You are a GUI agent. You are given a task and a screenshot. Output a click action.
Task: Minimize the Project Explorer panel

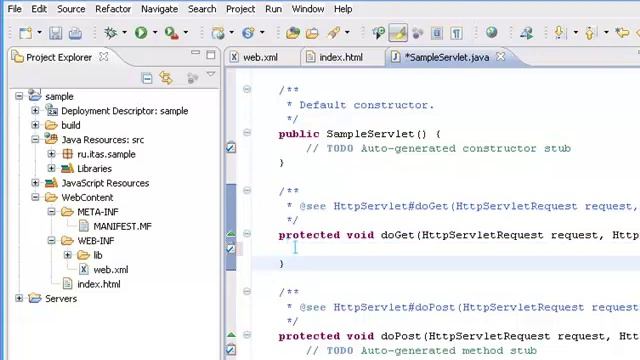(196, 53)
